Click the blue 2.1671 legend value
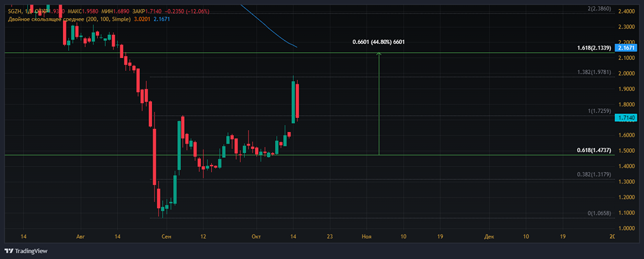 162,19
